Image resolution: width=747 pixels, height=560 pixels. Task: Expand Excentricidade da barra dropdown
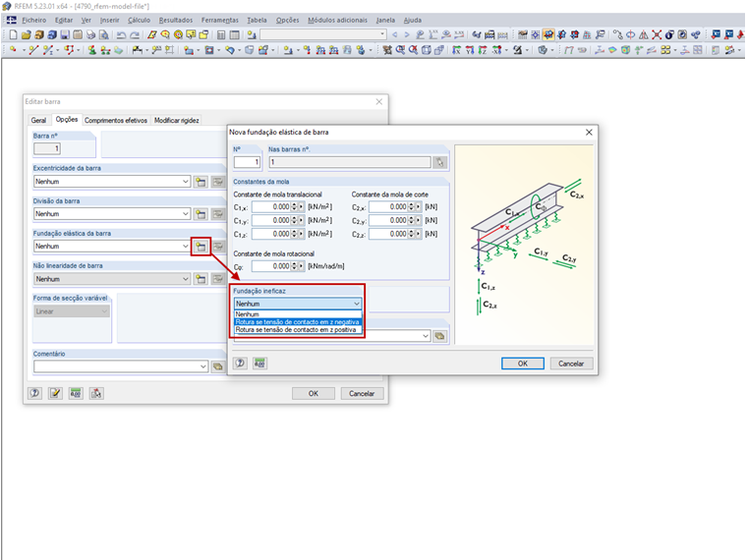coord(186,182)
